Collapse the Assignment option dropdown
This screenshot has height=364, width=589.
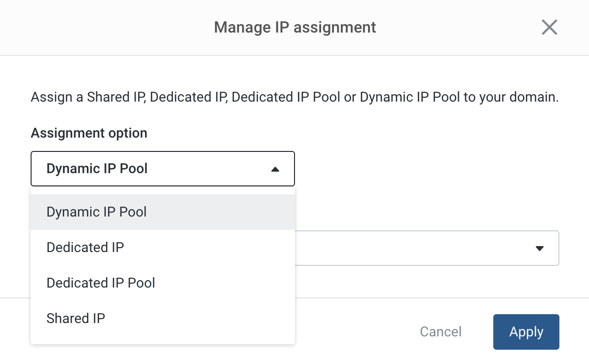pyautogui.click(x=163, y=169)
